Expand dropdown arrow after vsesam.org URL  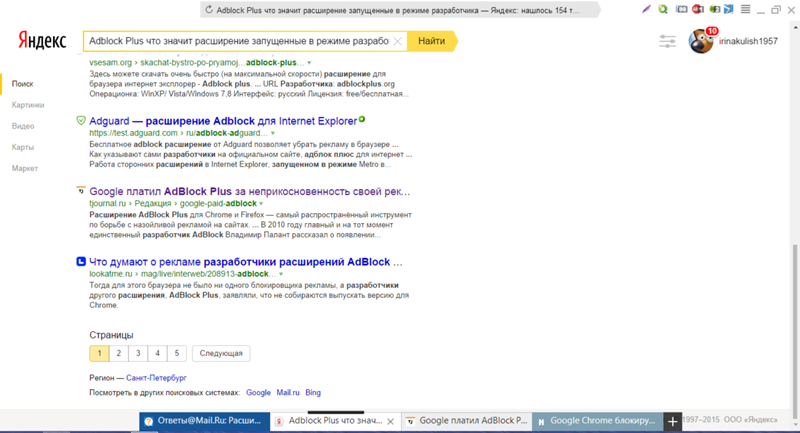click(309, 63)
